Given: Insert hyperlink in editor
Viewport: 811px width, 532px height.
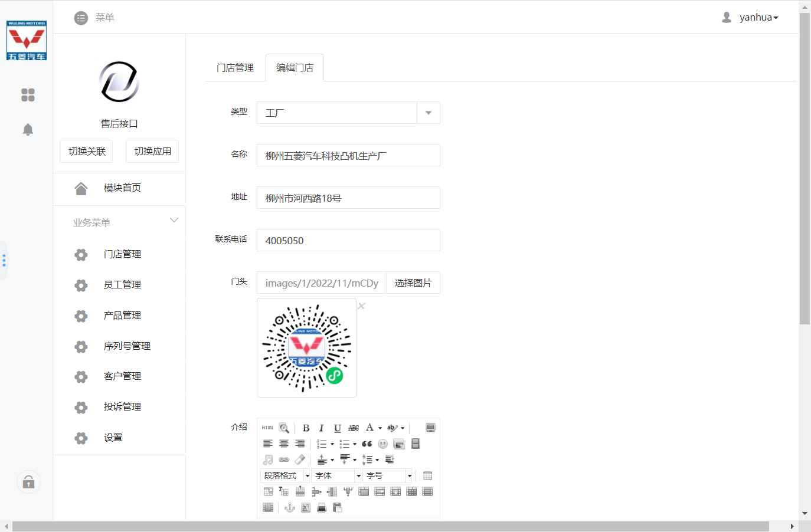Looking at the screenshot, I should click(x=284, y=459).
